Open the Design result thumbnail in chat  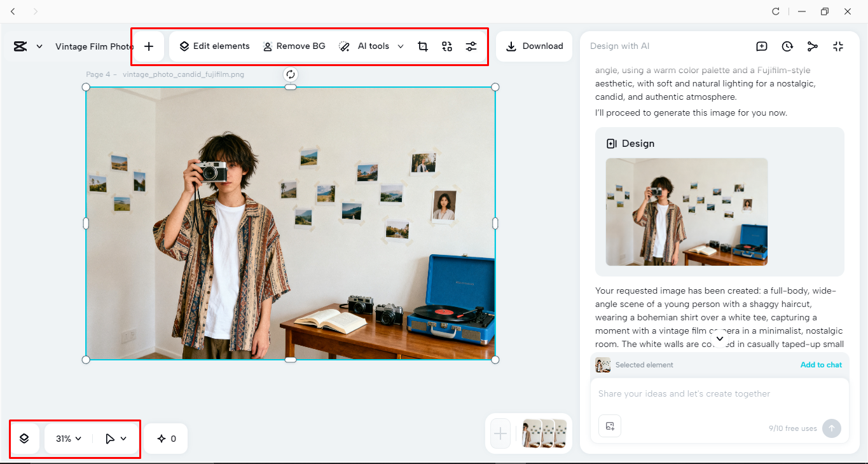(x=687, y=212)
